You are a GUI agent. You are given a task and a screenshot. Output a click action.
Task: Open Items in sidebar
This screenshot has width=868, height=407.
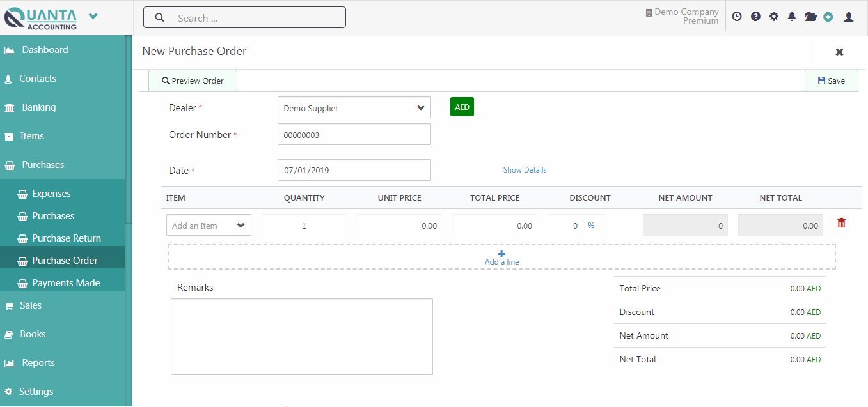coord(63,136)
